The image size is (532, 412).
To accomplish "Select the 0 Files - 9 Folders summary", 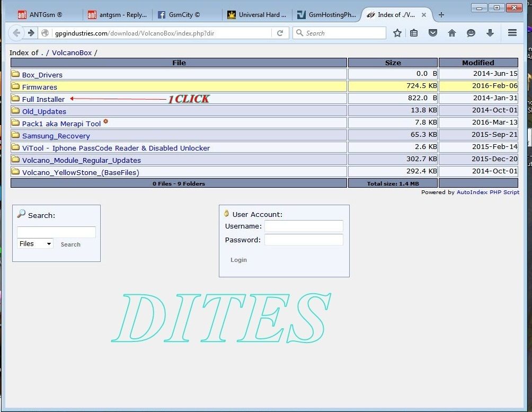I will tap(179, 184).
